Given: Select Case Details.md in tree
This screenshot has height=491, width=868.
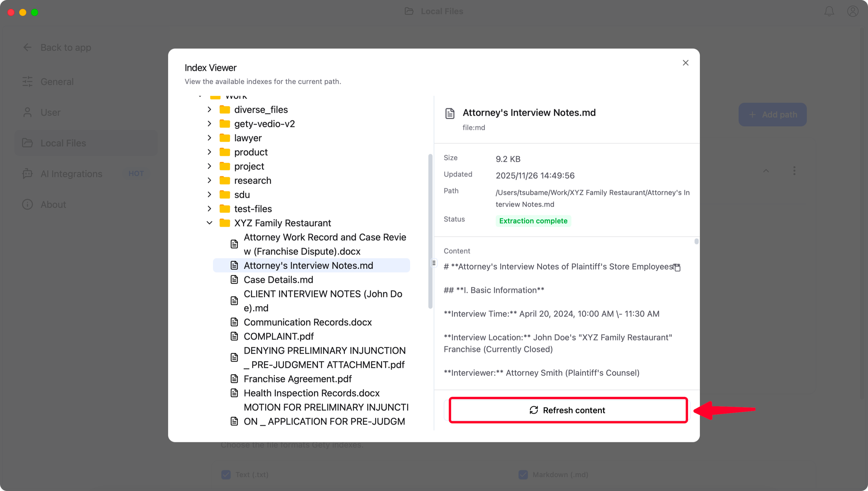Looking at the screenshot, I should pyautogui.click(x=278, y=280).
